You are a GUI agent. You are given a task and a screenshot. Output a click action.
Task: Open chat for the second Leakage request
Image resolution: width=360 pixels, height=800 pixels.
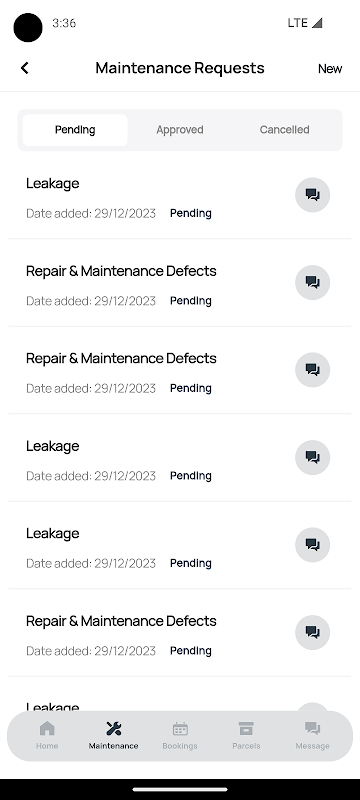313,457
